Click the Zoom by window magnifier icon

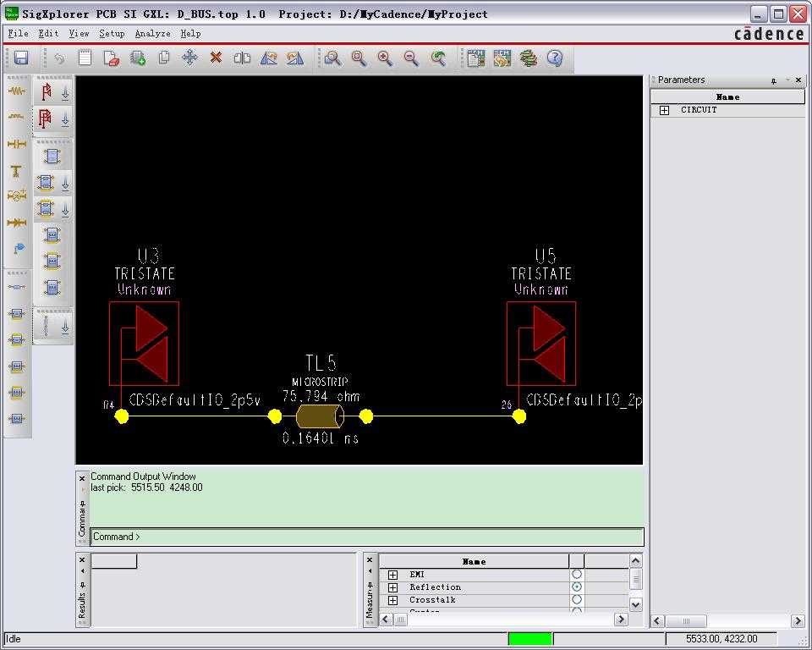pyautogui.click(x=332, y=58)
